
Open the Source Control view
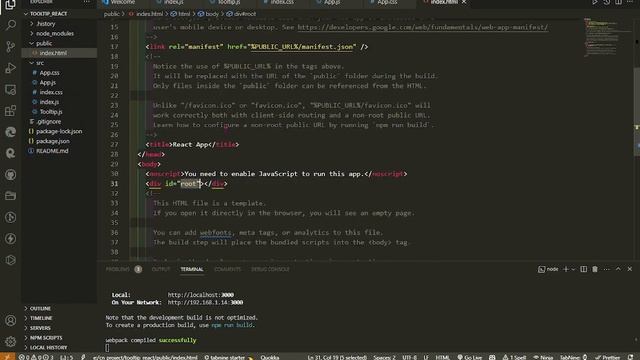11,47
